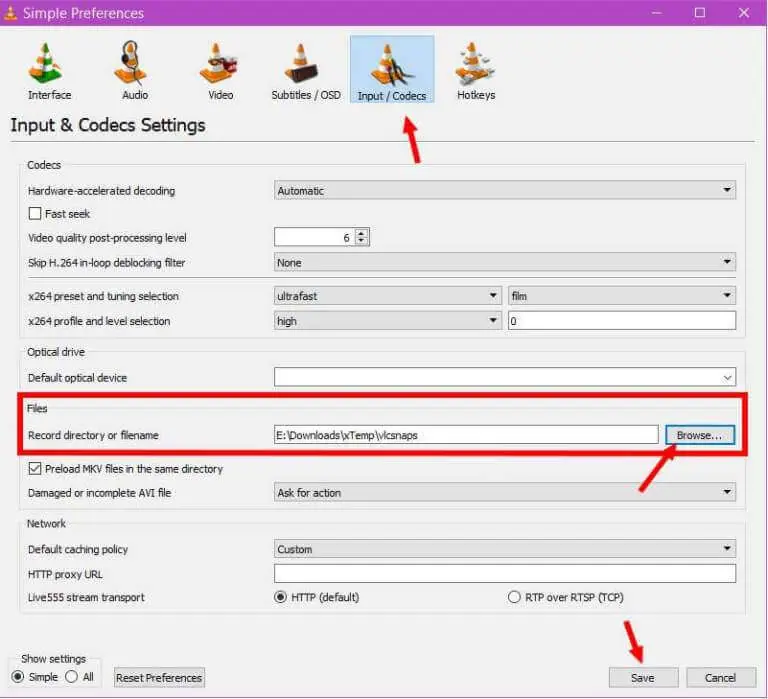The height and width of the screenshot is (699, 768).
Task: Open Skip H.264 in-loop deblocking filter dropdown
Action: pyautogui.click(x=504, y=263)
